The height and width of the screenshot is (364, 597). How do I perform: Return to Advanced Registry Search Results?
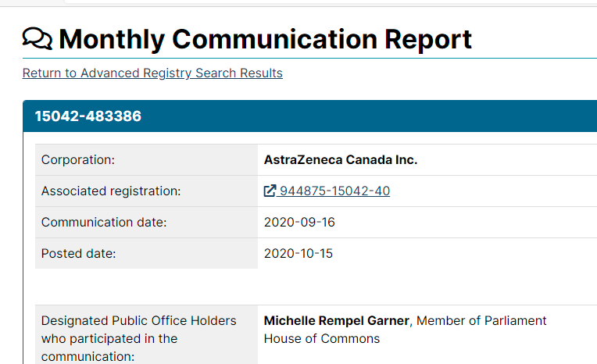(x=152, y=73)
